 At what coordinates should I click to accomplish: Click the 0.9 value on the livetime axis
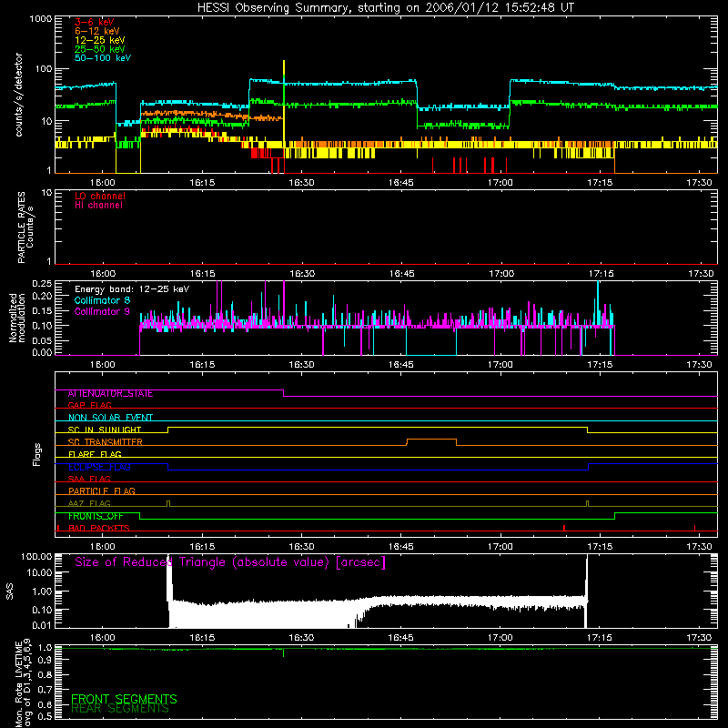(45, 661)
